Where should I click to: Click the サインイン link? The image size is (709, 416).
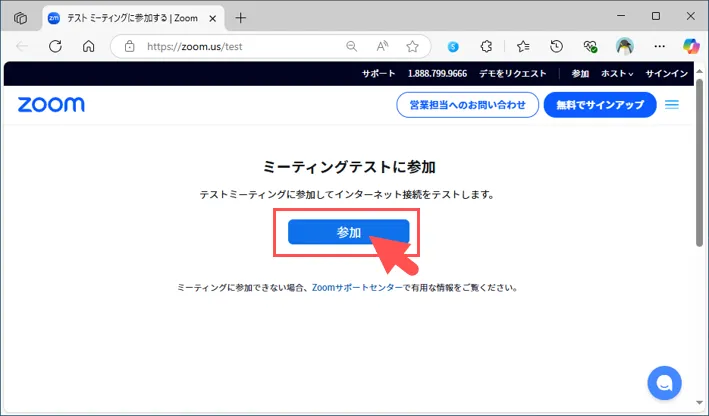pos(666,74)
